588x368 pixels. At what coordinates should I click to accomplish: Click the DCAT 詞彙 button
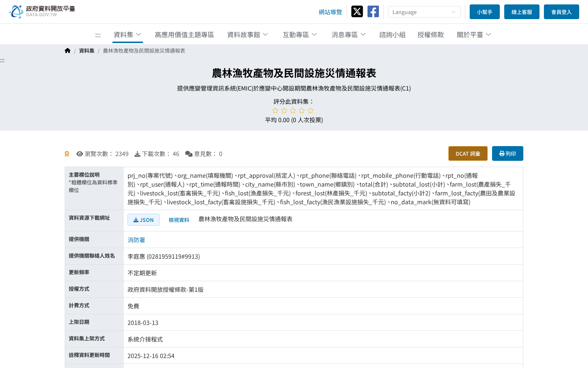(468, 153)
